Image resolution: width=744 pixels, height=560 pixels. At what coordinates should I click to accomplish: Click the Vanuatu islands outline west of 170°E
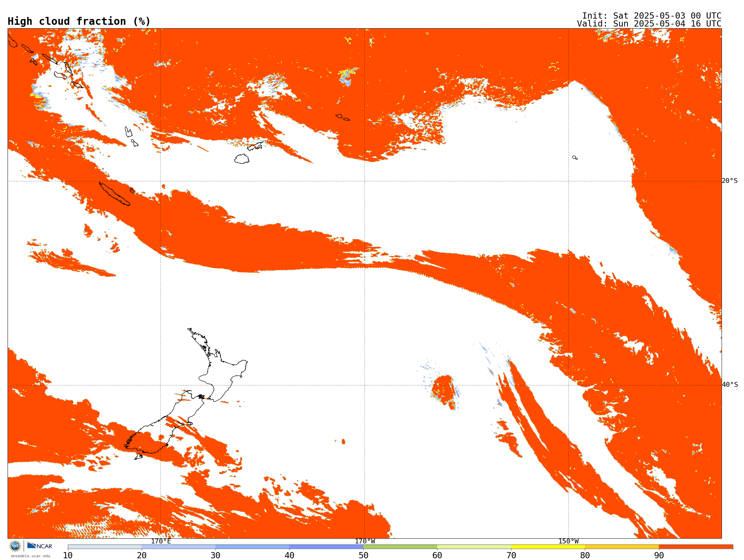(131, 136)
